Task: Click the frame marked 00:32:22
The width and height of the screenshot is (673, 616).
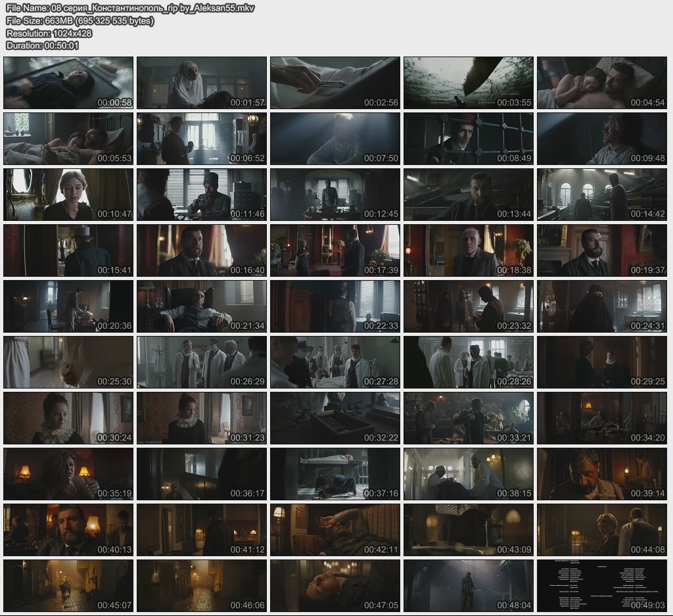Action: tap(335, 418)
